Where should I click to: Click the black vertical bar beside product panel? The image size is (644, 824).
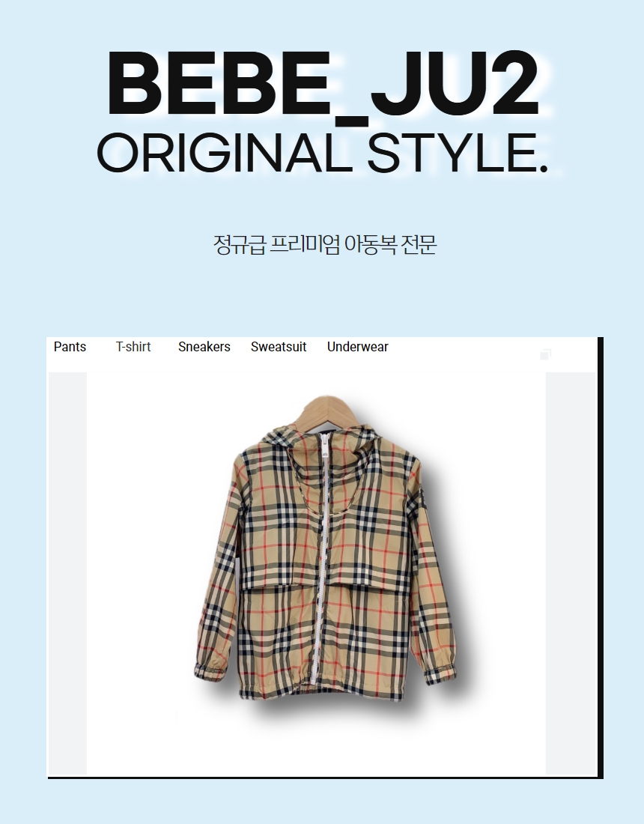tap(601, 557)
